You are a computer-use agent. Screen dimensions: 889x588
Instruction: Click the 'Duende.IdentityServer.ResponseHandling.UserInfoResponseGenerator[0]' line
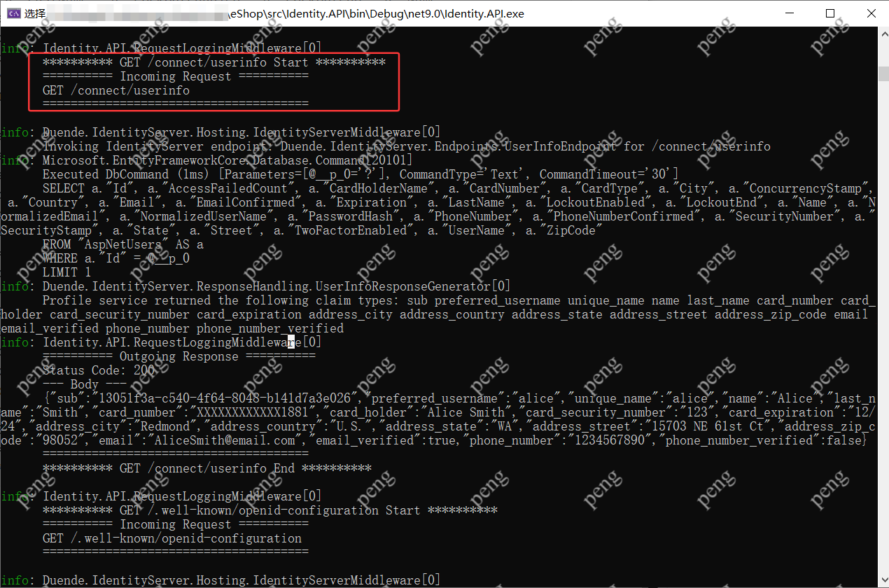[276, 286]
